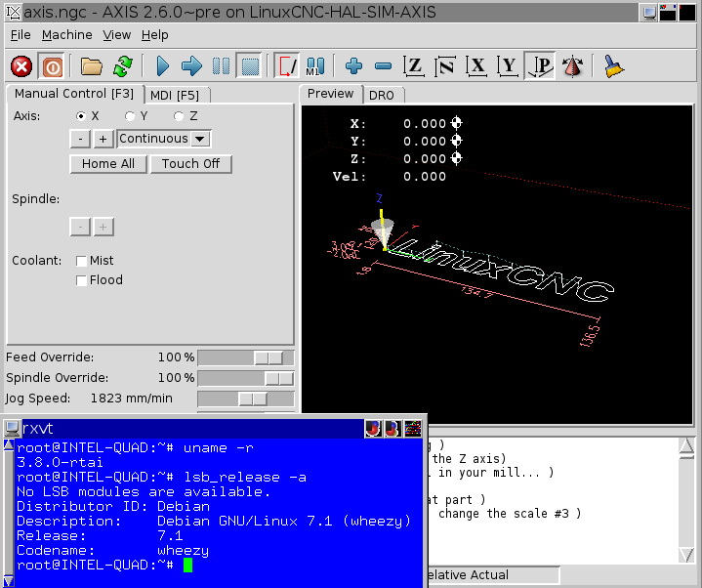Screen dimensions: 702x588
Task: Click the spindle increase plus button
Action: tap(103, 227)
